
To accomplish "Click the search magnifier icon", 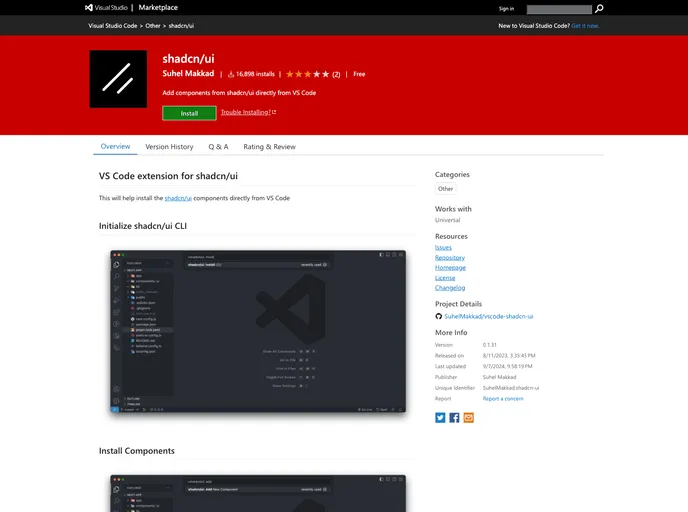I will (599, 8).
